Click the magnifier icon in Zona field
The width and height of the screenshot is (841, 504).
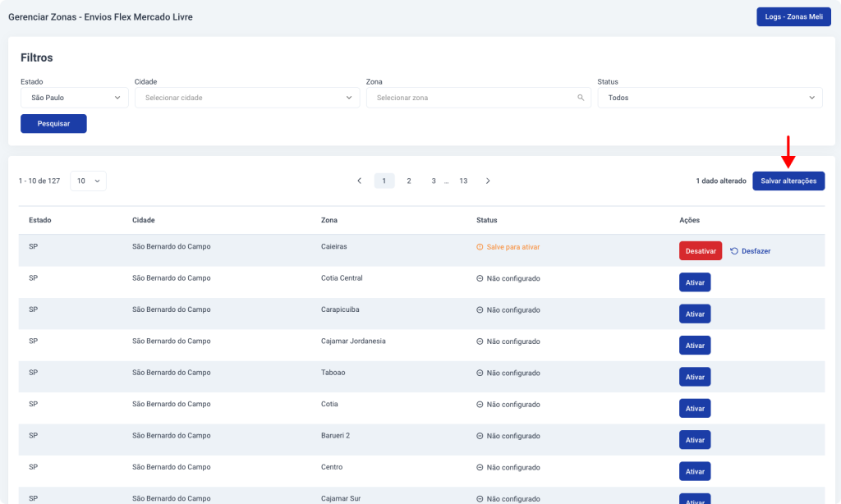pyautogui.click(x=581, y=98)
